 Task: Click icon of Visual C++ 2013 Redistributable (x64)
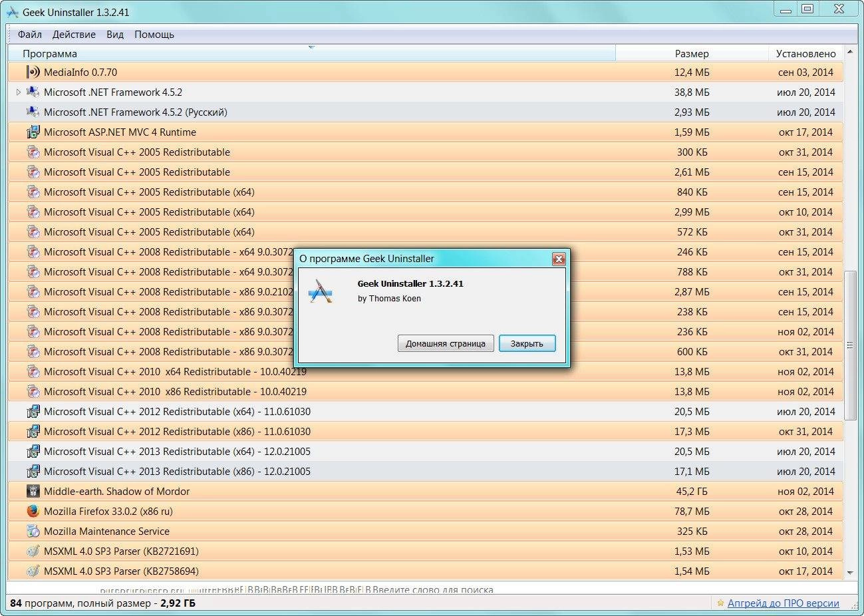(33, 451)
